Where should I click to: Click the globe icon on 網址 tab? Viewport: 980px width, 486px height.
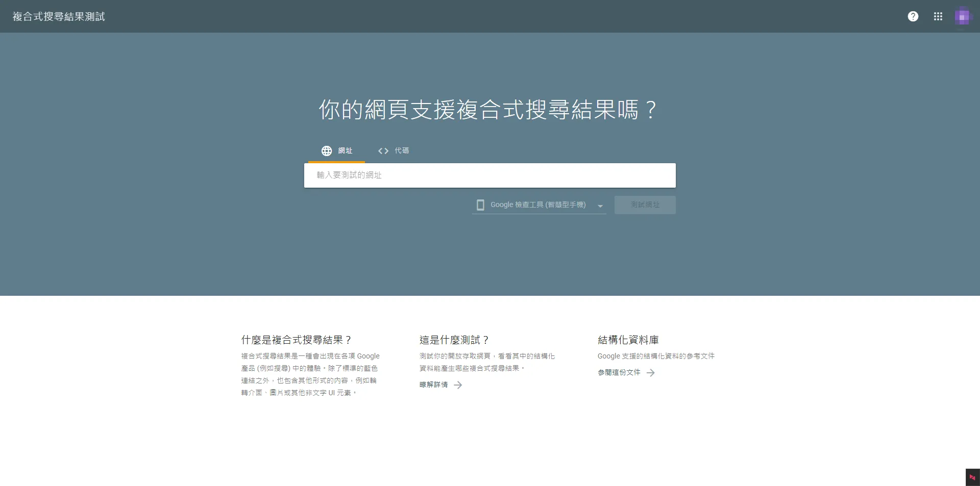tap(327, 151)
